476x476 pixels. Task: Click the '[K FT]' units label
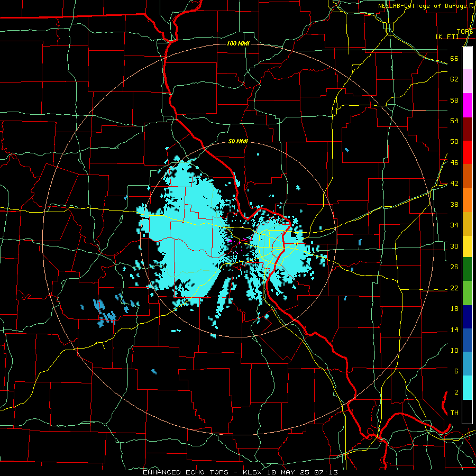[447, 36]
